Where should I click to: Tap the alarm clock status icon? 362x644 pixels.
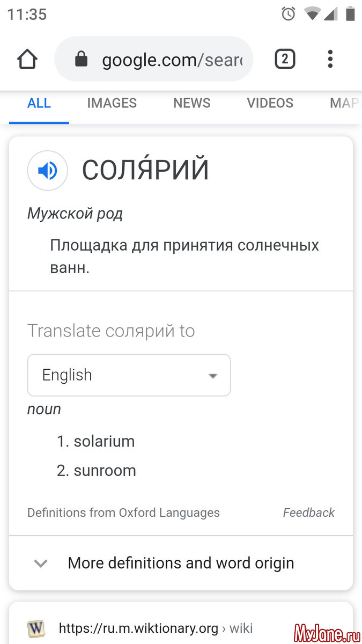pyautogui.click(x=289, y=14)
